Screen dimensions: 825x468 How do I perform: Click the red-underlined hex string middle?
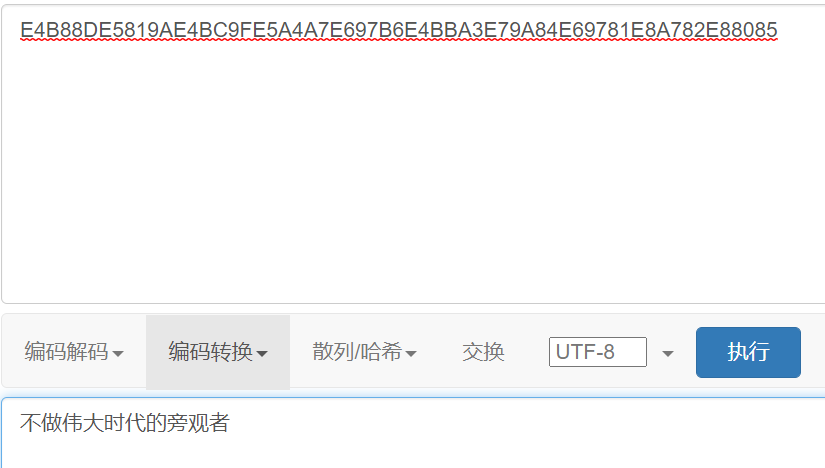(399, 30)
